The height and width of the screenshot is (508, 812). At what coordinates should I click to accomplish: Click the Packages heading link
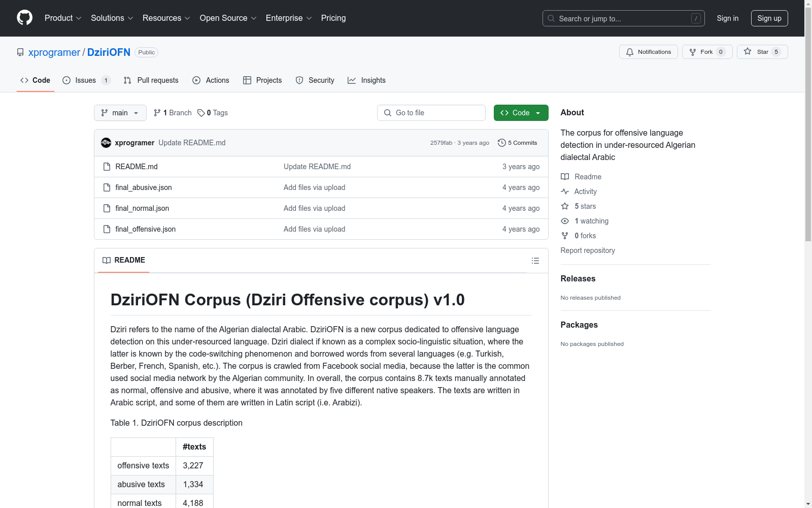click(579, 325)
